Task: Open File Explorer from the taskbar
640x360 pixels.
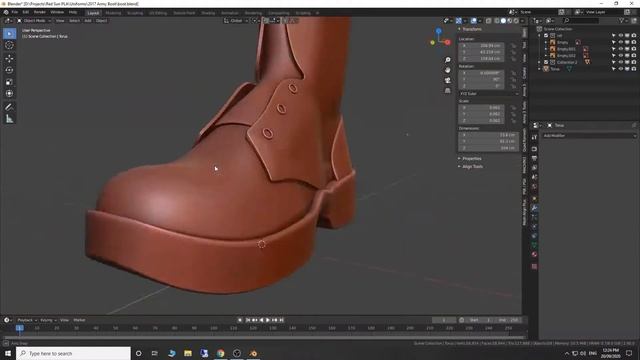Action: tap(188, 353)
